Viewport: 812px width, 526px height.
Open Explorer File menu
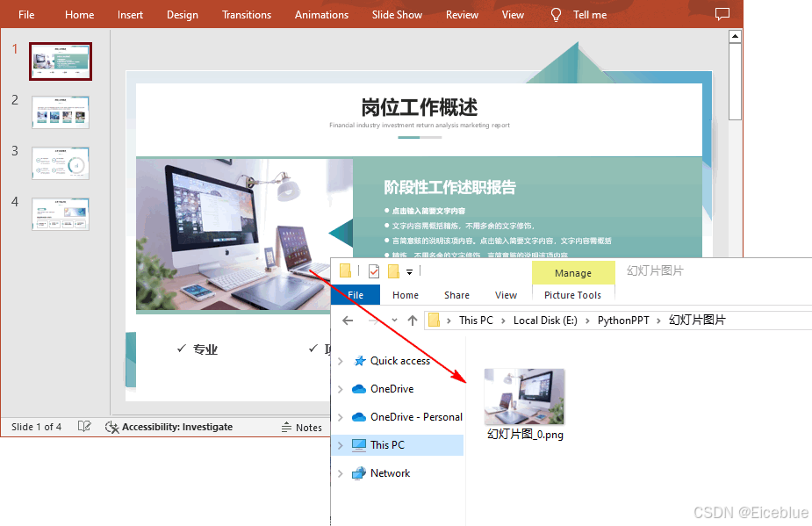[356, 295]
